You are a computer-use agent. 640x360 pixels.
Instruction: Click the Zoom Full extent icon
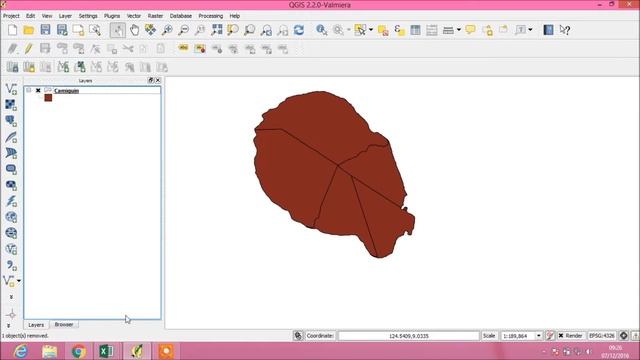217,30
